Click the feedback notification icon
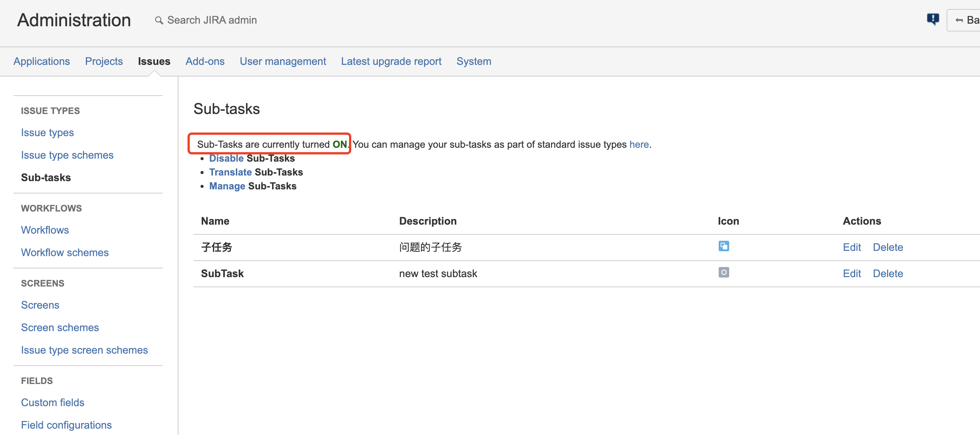This screenshot has width=980, height=435. coord(932,19)
